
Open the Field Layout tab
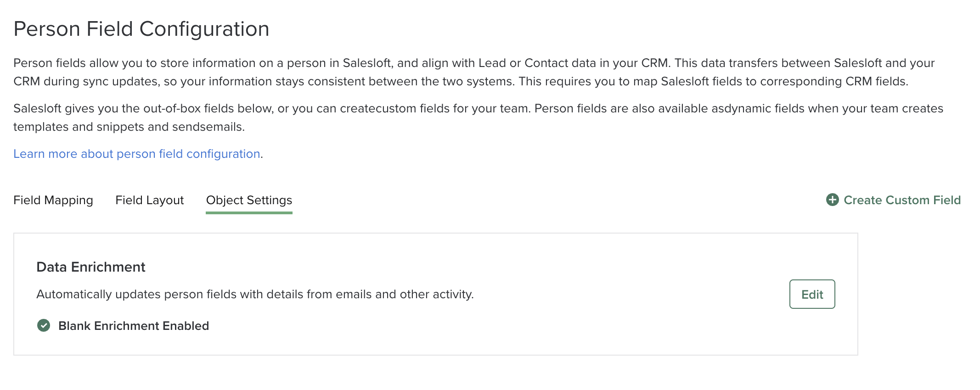pos(149,200)
